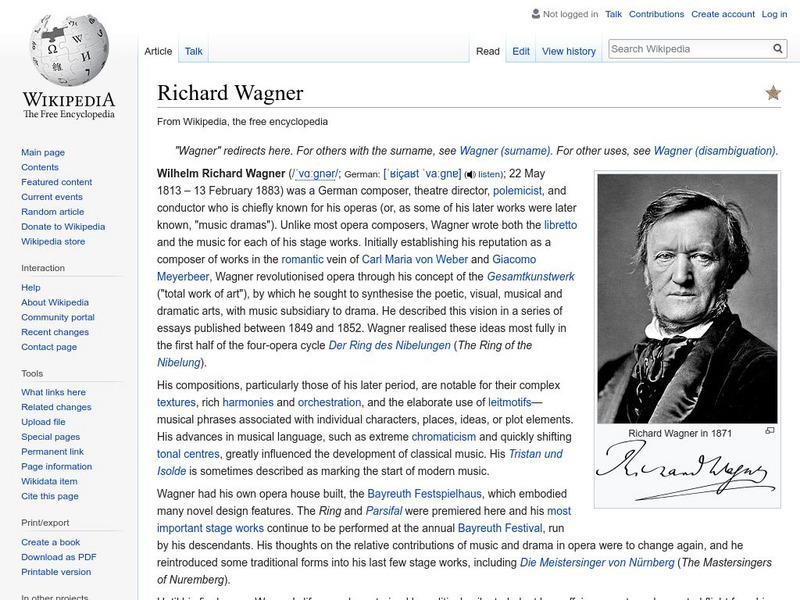Play the German pronunciation speaker icon
Image resolution: width=800 pixels, height=600 pixels.
(470, 174)
